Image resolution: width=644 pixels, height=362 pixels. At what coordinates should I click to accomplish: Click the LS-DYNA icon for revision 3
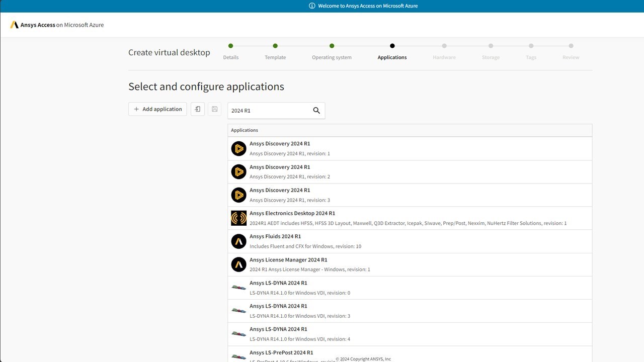pyautogui.click(x=238, y=311)
